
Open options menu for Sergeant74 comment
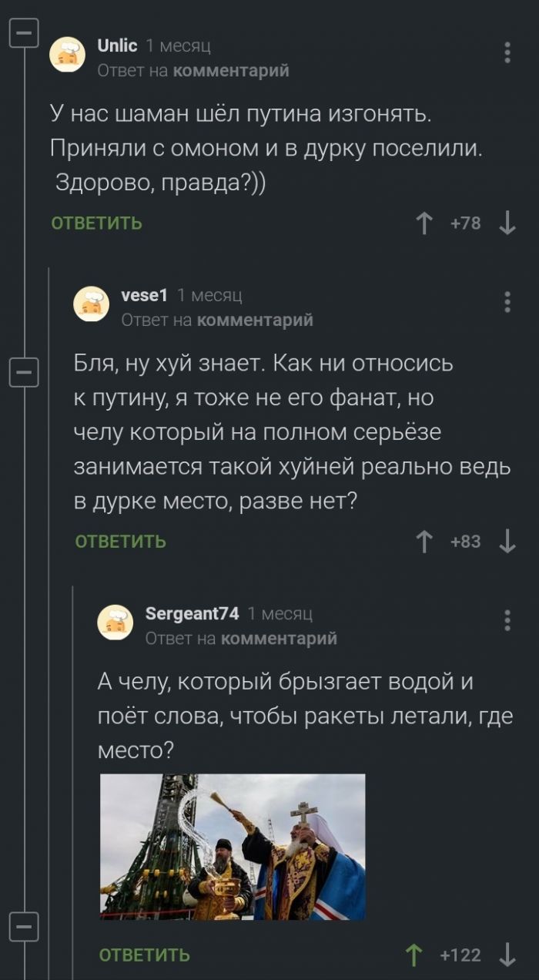pyautogui.click(x=507, y=620)
